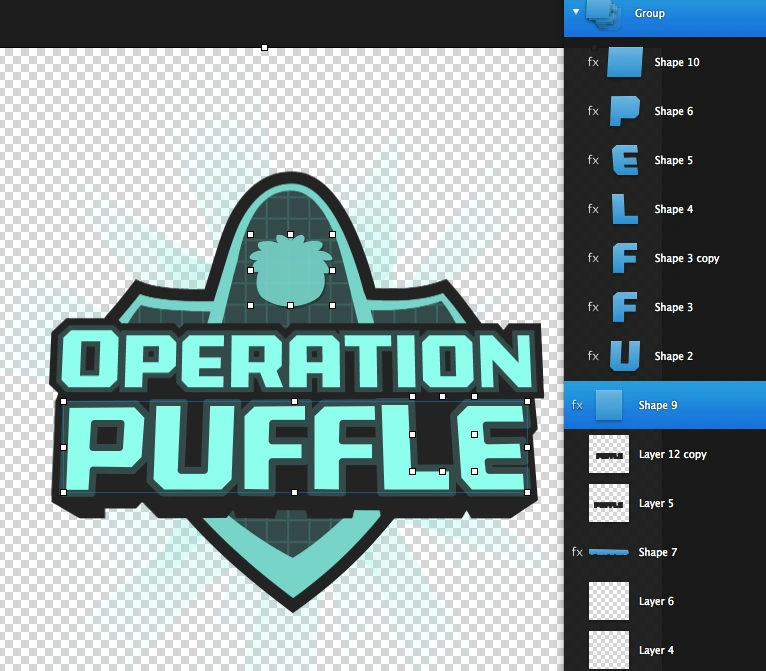Click the transform handle on the canvas top edge
Image resolution: width=766 pixels, height=671 pixels.
coord(264,48)
